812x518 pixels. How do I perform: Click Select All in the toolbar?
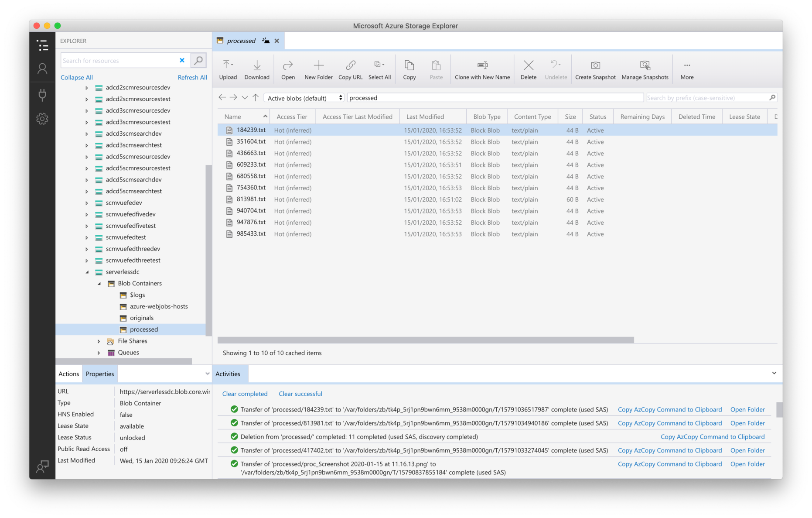tap(379, 69)
